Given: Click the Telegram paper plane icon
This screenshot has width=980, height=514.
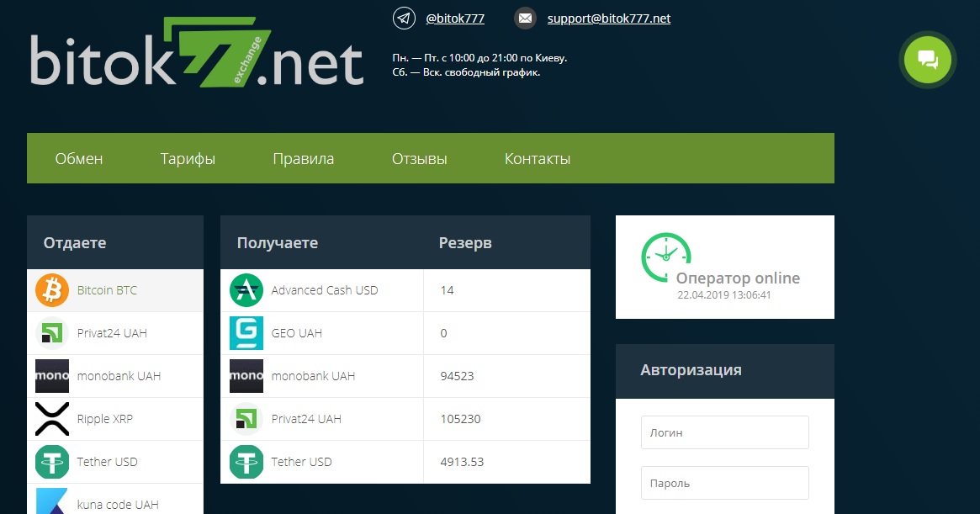Looking at the screenshot, I should point(404,19).
